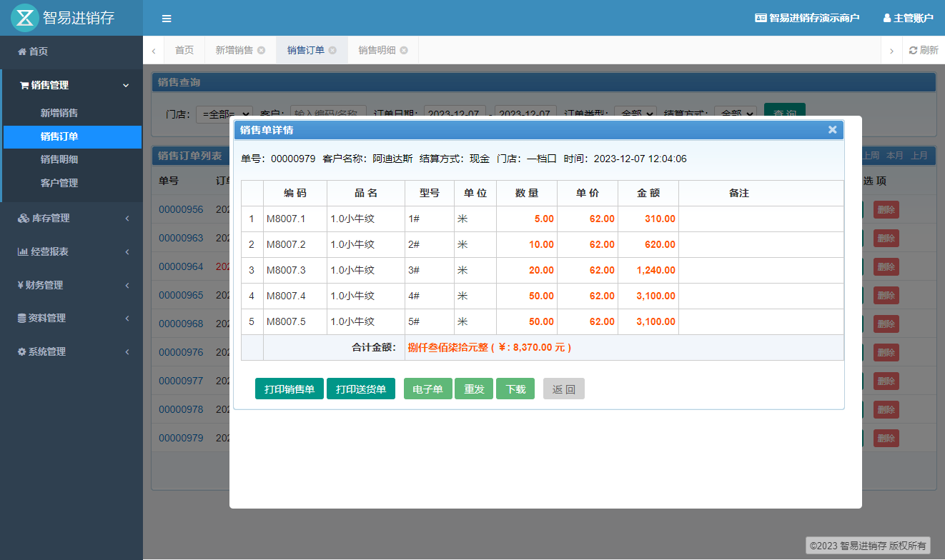Screen dimensions: 945x560
Task: Click 删除 for order 00000965
Action: (x=886, y=296)
